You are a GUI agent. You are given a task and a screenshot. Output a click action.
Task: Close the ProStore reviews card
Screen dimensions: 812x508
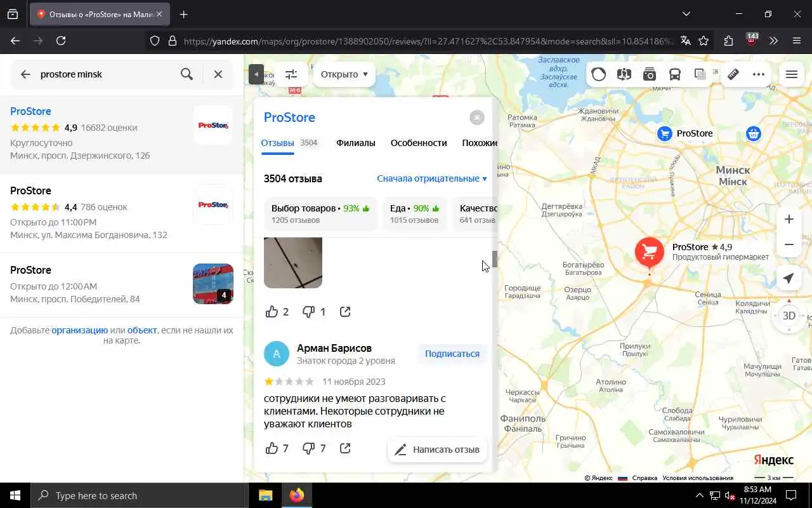[476, 117]
